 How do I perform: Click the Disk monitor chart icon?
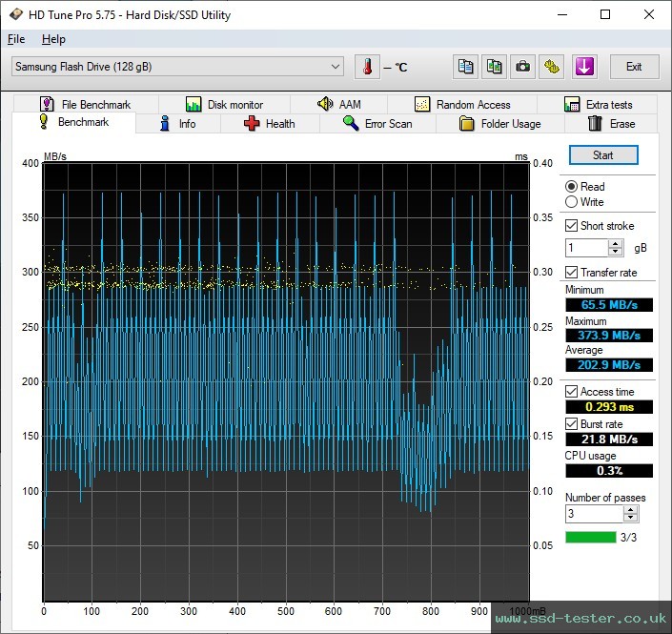coord(193,104)
